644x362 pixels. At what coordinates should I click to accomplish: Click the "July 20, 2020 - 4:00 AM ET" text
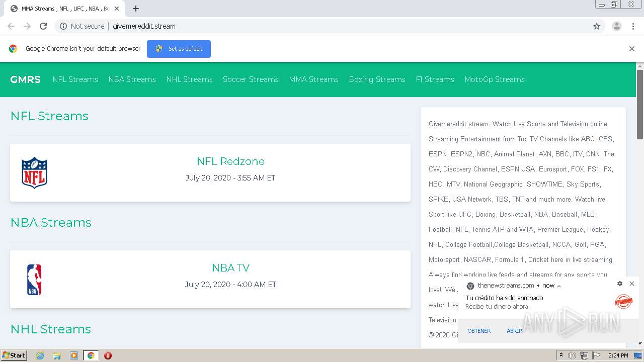[230, 285]
